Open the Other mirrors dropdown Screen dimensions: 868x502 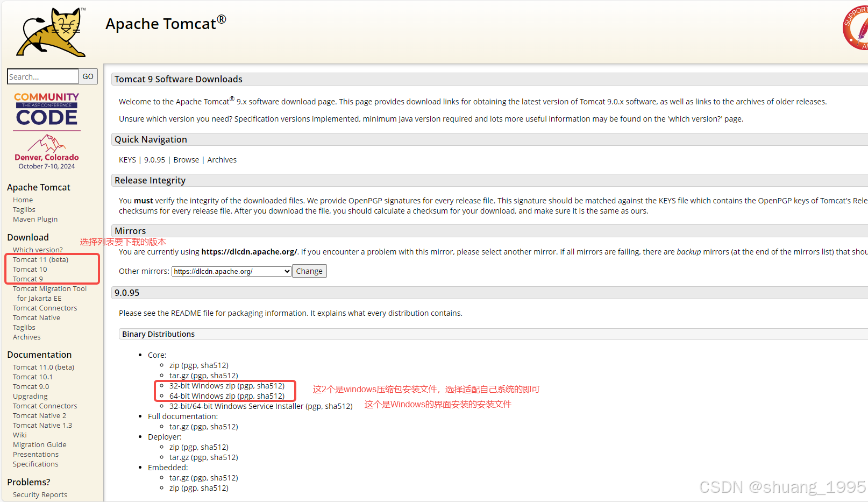[232, 271]
